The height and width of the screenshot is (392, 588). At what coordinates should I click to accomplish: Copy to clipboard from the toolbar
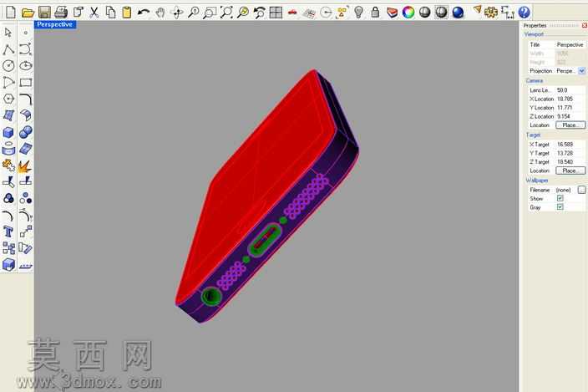pyautogui.click(x=110, y=13)
